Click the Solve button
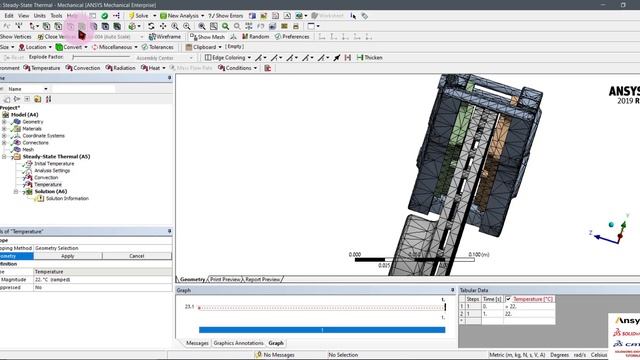The height and width of the screenshot is (360, 640). pyautogui.click(x=139, y=16)
